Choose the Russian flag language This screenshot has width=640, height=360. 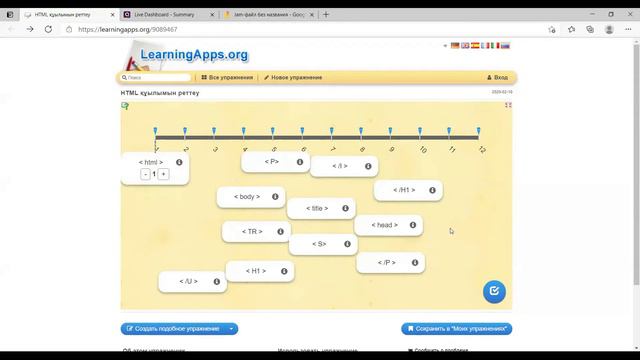pyautogui.click(x=505, y=45)
